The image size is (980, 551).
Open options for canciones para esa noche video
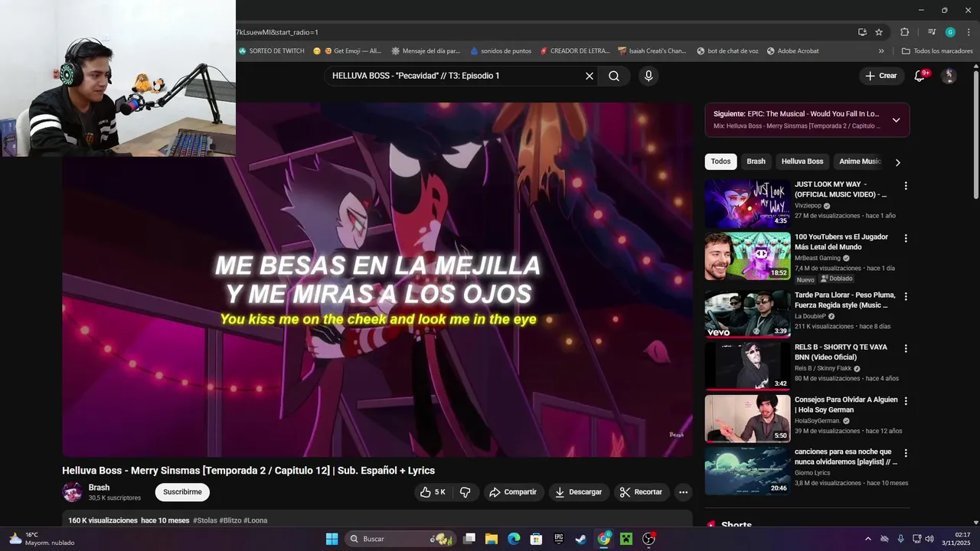[906, 453]
